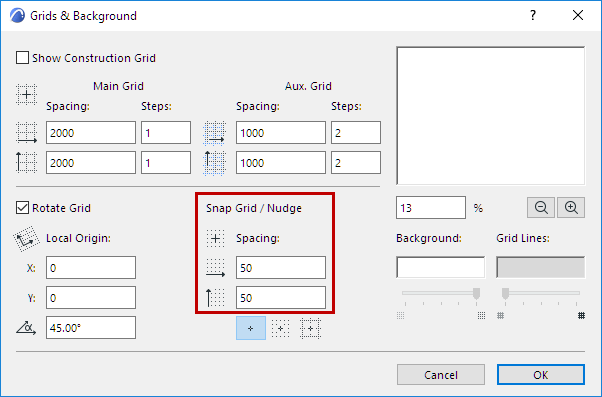This screenshot has width=602, height=397.
Task: Click the Main Grid vertical steps field
Action: tap(166, 162)
